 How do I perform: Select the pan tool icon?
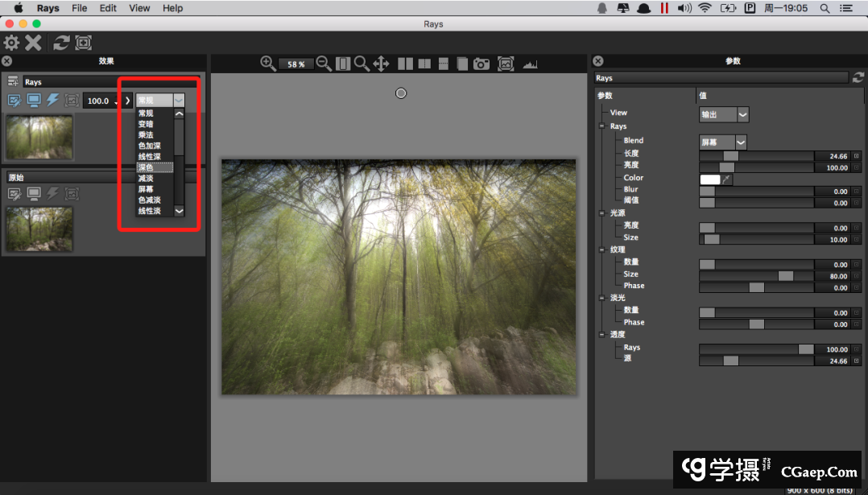381,64
